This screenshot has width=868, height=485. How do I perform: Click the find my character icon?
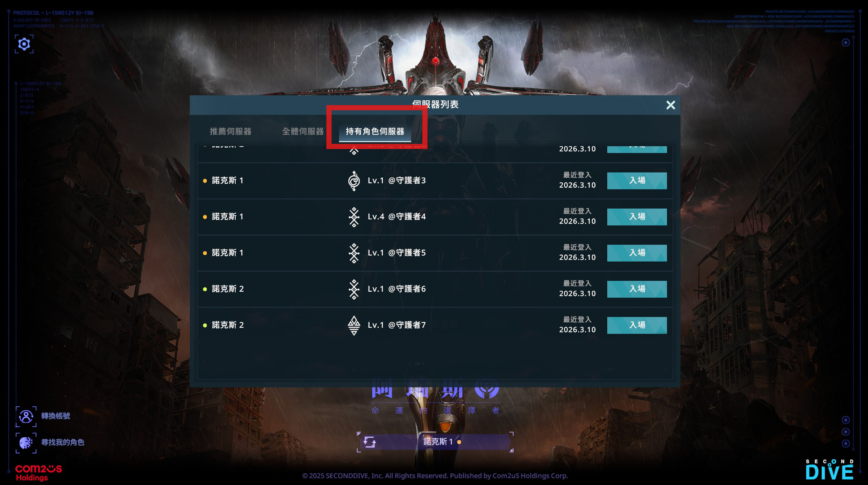(26, 443)
